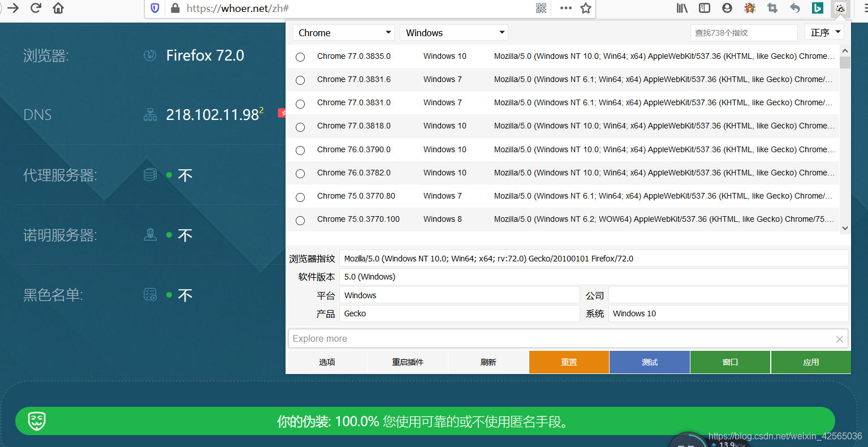Open the 正序 sort order dropdown

tap(824, 33)
